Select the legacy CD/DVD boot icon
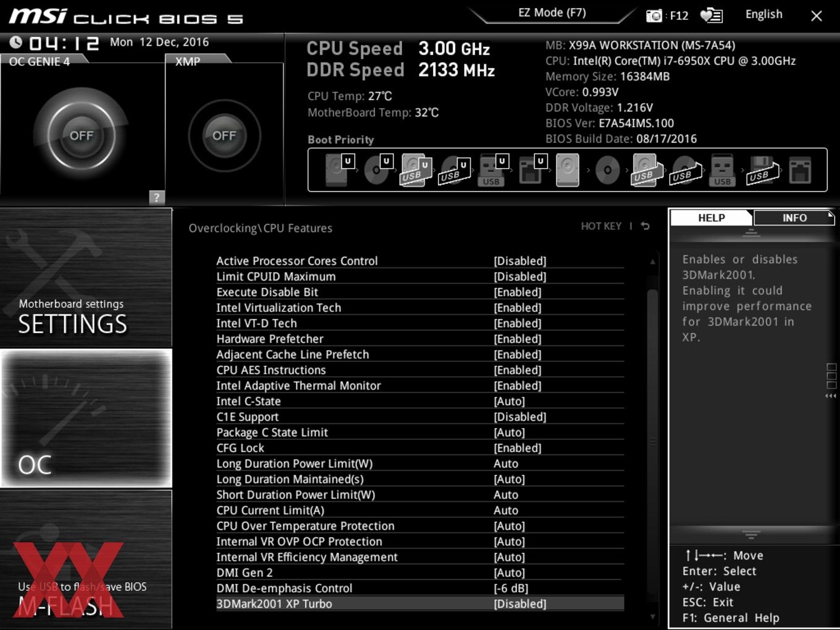The image size is (840, 630). [x=607, y=170]
